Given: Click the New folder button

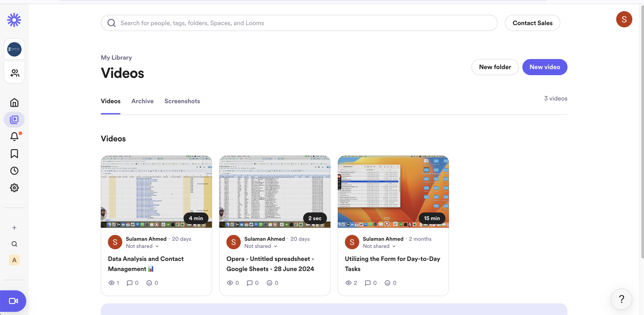Looking at the screenshot, I should pyautogui.click(x=495, y=67).
